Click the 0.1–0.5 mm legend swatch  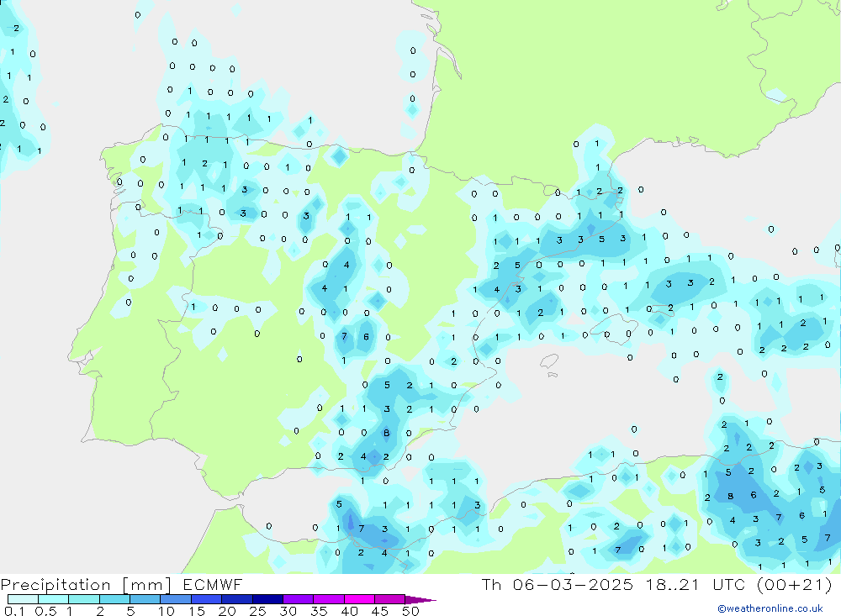23,599
